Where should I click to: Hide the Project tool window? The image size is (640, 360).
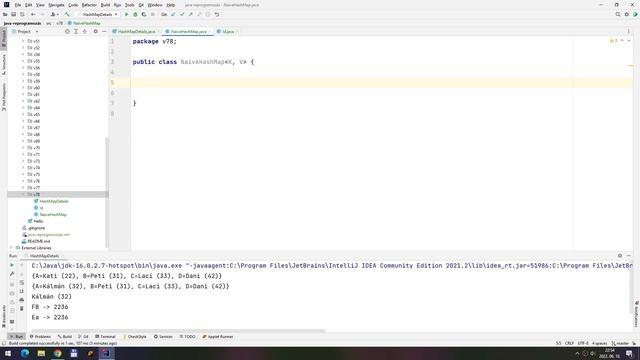pos(104,31)
